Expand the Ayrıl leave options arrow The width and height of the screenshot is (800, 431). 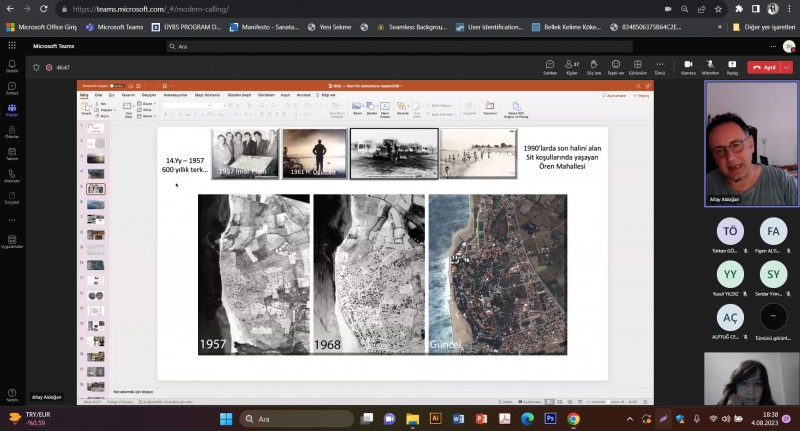click(x=786, y=67)
